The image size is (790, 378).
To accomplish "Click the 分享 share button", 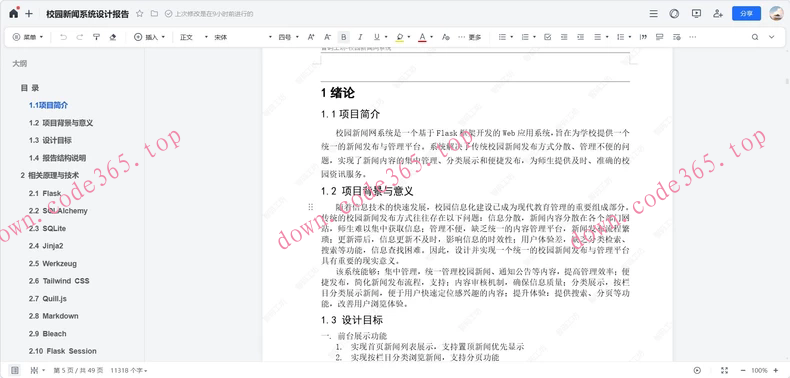I will (746, 14).
